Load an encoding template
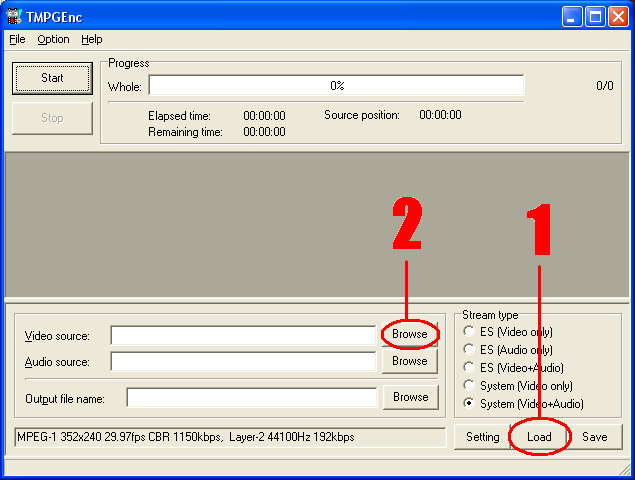Viewport: 635px width, 480px height. pyautogui.click(x=539, y=437)
